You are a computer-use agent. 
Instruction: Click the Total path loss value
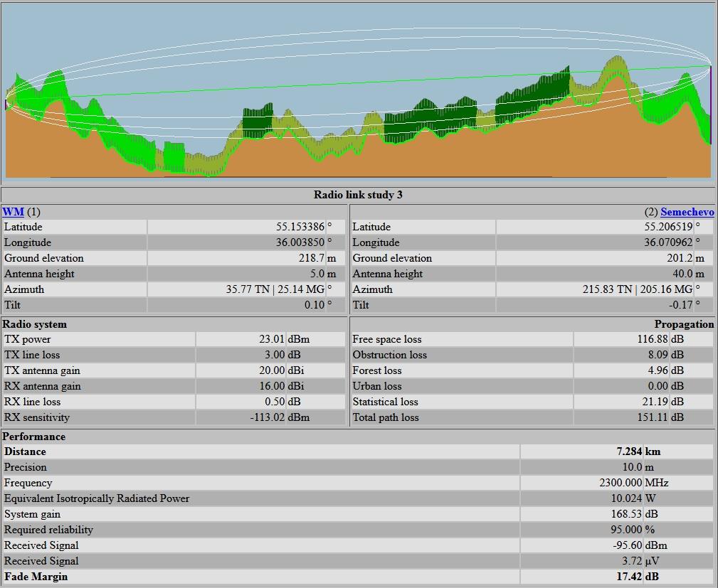click(653, 417)
